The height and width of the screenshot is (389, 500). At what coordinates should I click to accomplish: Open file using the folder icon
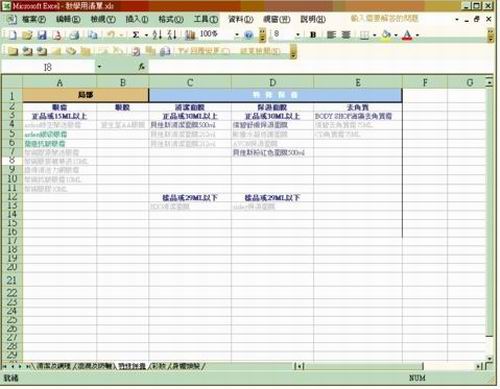pyautogui.click(x=27, y=35)
